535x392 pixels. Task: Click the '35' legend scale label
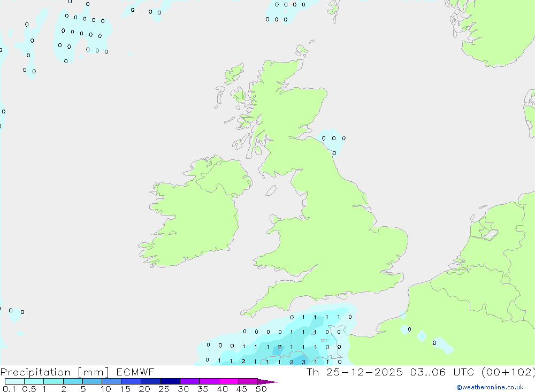pos(203,389)
